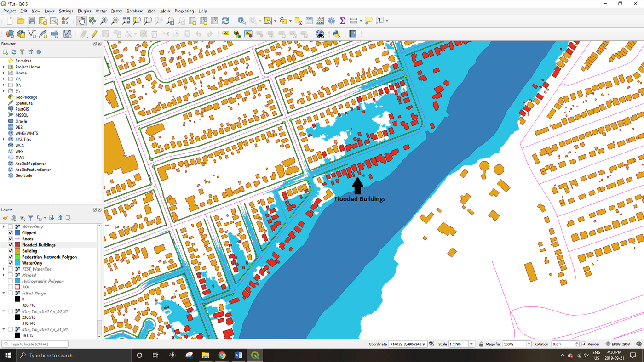Open the Vector menu

tap(101, 11)
